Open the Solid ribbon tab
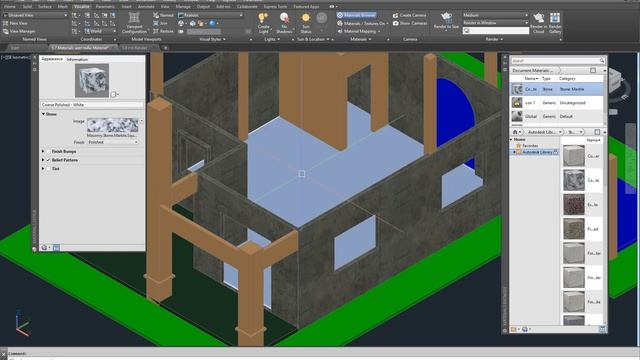This screenshot has height=360, width=640. coord(27,7)
